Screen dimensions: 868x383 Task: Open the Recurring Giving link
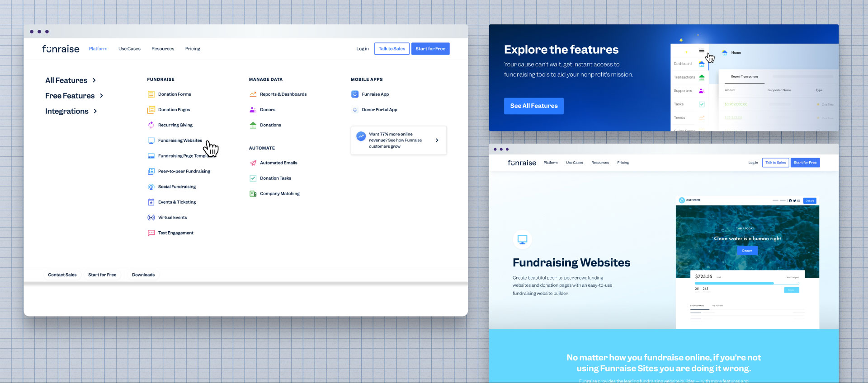coord(175,125)
